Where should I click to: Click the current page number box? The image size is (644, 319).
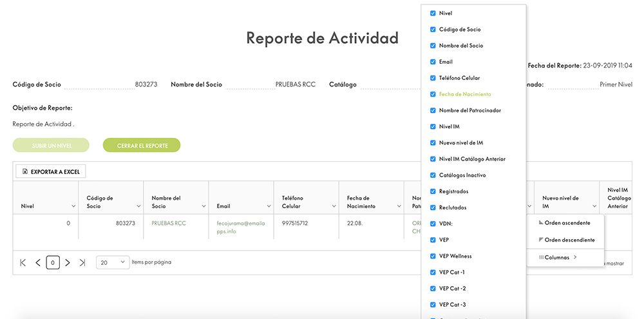pyautogui.click(x=53, y=262)
